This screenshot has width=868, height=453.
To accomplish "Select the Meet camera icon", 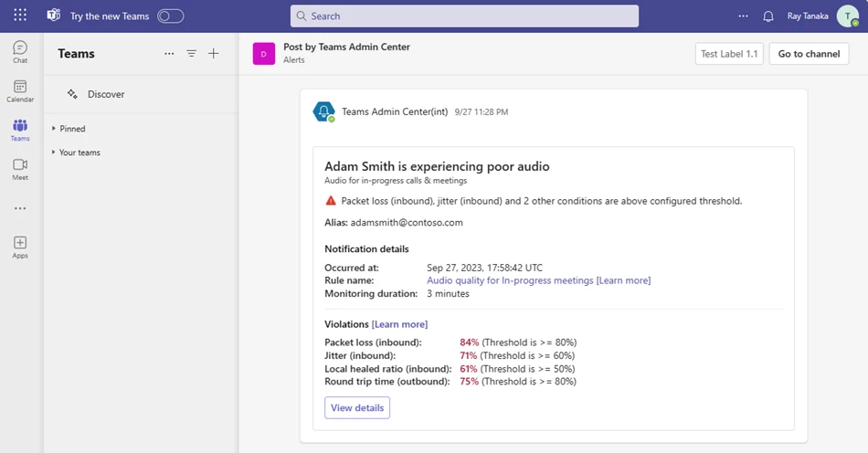I will coord(20,168).
